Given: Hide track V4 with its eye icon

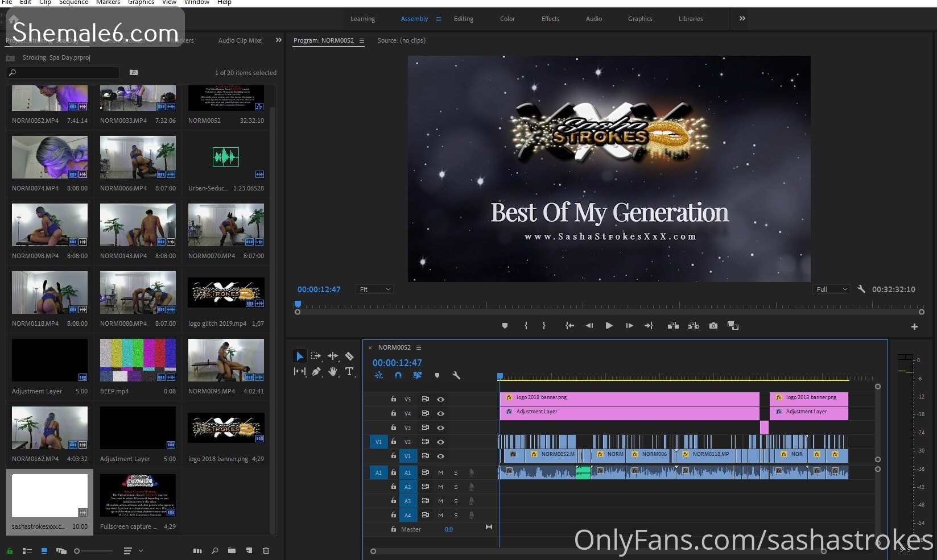Looking at the screenshot, I should pos(440,413).
